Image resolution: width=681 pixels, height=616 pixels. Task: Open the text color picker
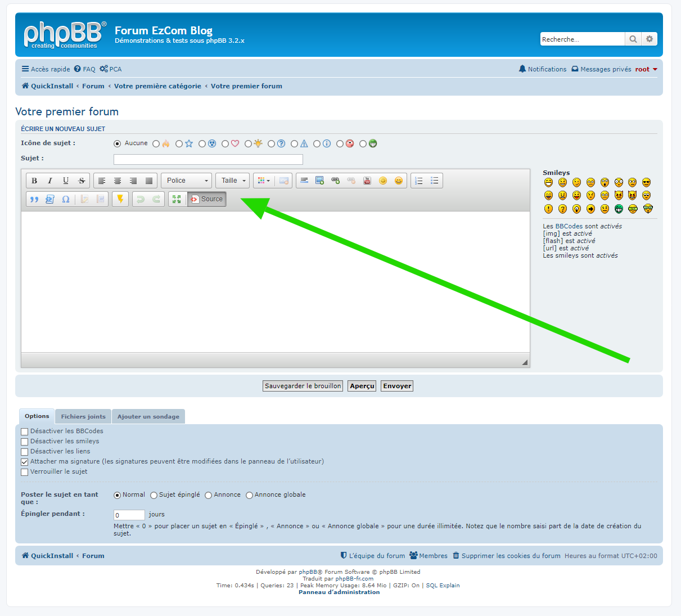263,181
